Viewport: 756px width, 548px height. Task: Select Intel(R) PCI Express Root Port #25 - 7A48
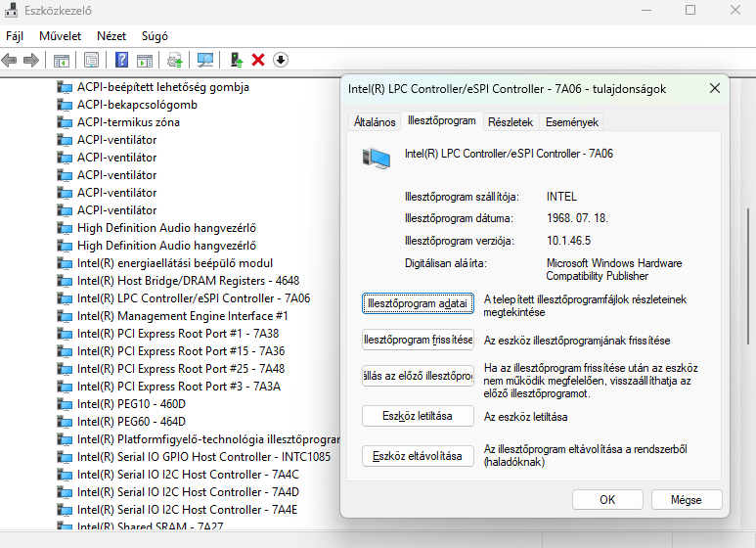[x=181, y=369]
